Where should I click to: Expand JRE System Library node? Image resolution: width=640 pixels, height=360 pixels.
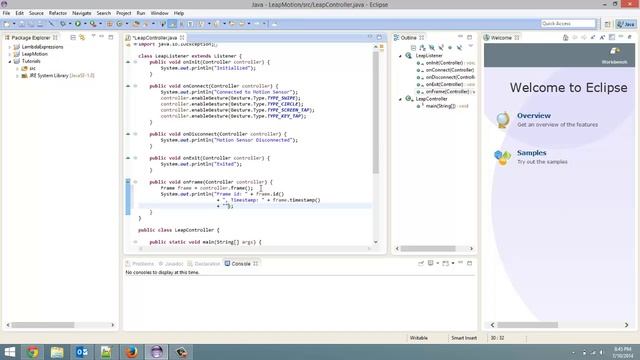(x=17, y=76)
